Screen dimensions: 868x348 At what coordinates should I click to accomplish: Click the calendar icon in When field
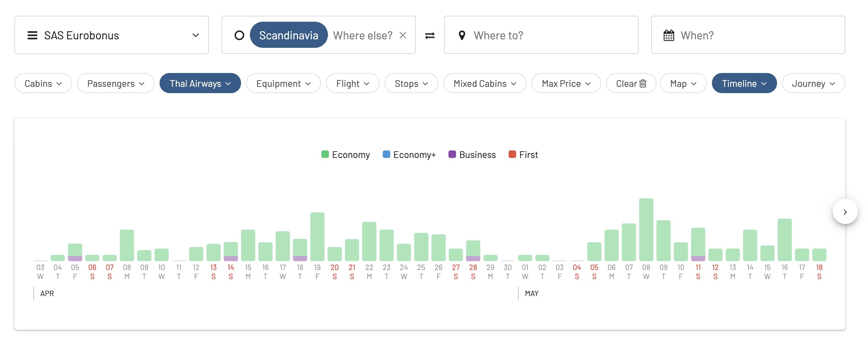pyautogui.click(x=668, y=35)
